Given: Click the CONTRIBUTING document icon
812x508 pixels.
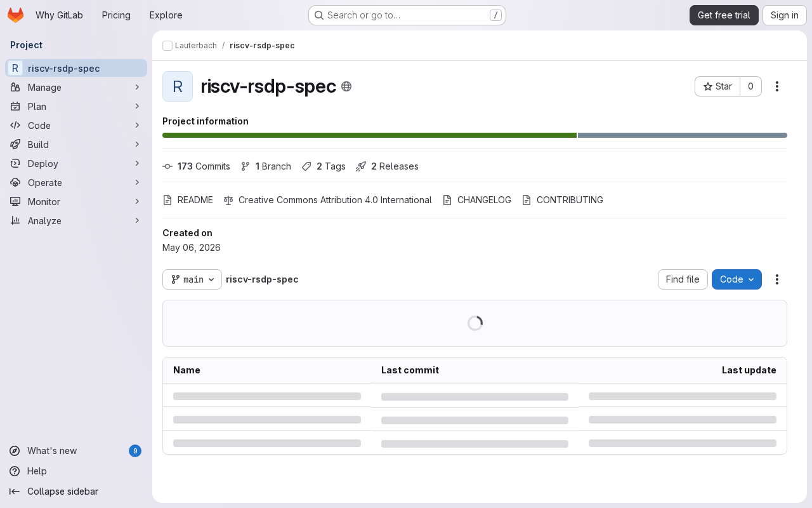Looking at the screenshot, I should coord(527,200).
